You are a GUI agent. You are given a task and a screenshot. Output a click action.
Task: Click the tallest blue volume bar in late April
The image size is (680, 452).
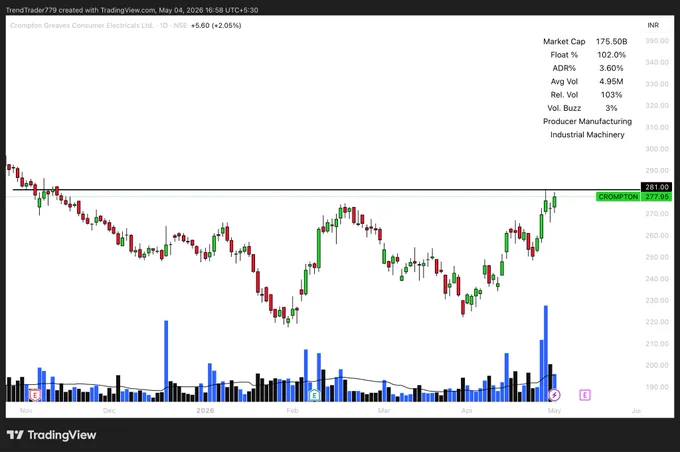click(x=546, y=354)
